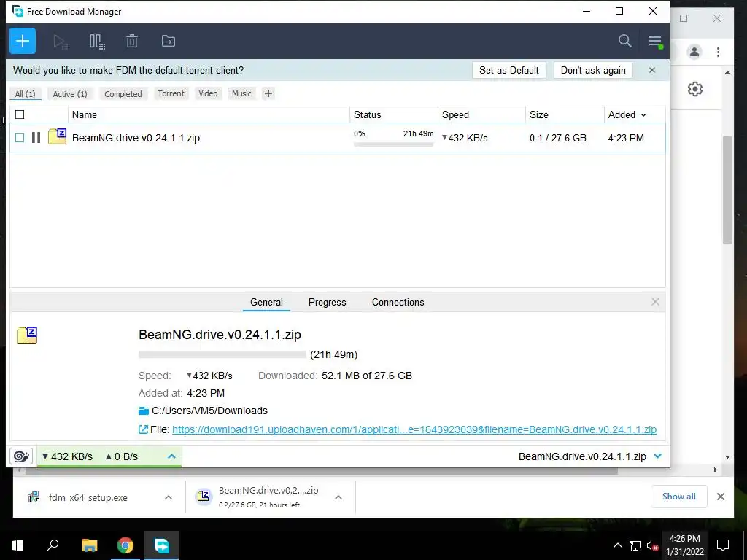747x560 pixels.
Task: Select the checkbox for BeamNG.drive download
Action: (20, 138)
